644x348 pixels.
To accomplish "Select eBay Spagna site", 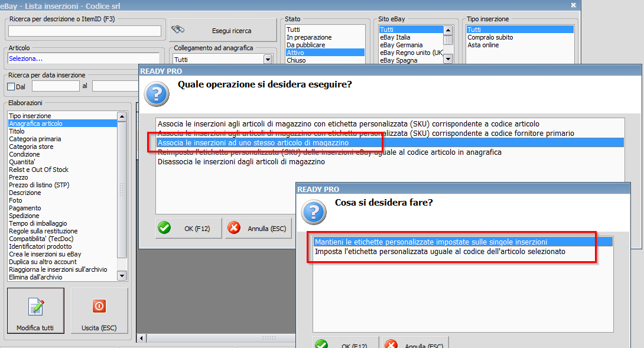I will (411, 60).
